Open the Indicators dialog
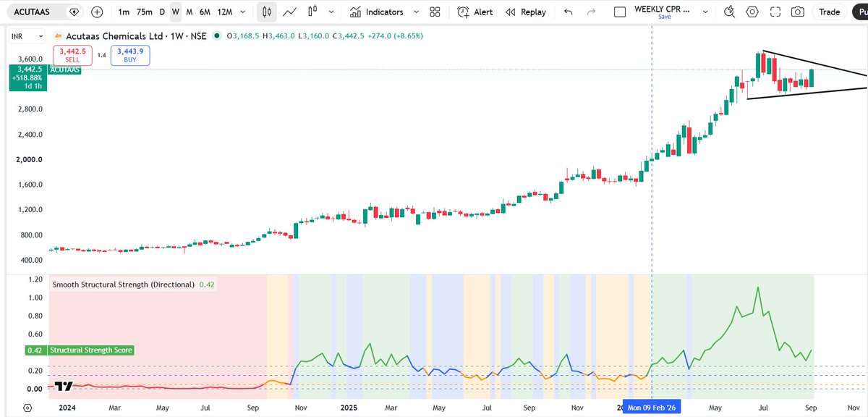868x417 pixels. click(x=375, y=12)
